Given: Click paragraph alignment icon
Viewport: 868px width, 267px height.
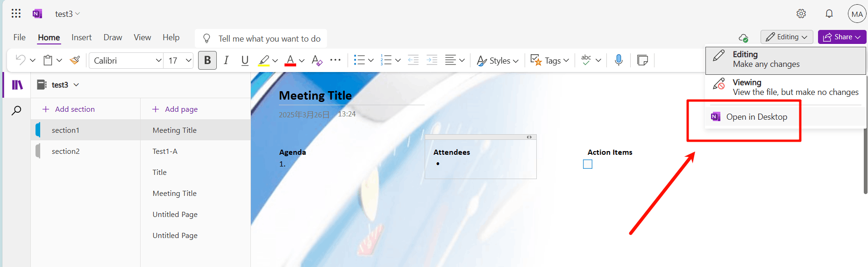Looking at the screenshot, I should [x=450, y=60].
